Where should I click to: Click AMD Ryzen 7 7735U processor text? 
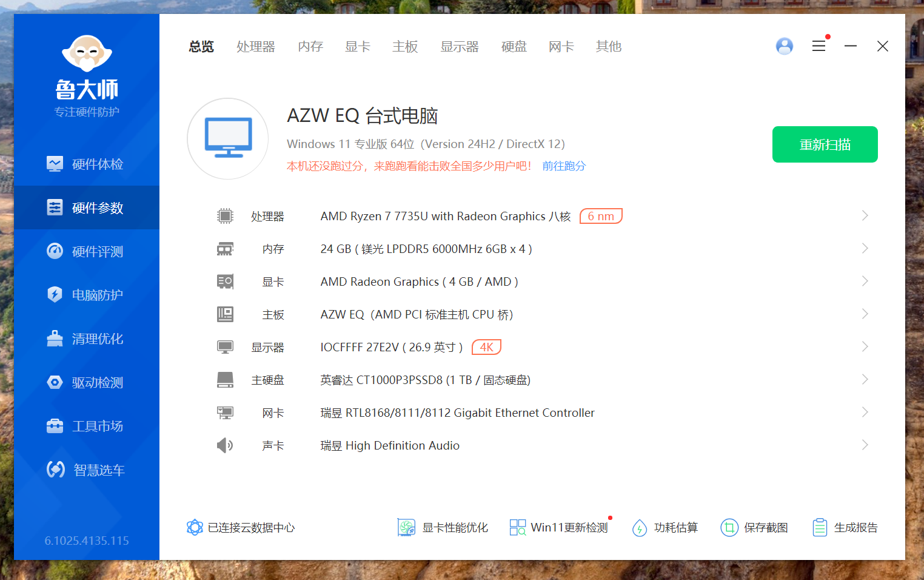coord(446,216)
